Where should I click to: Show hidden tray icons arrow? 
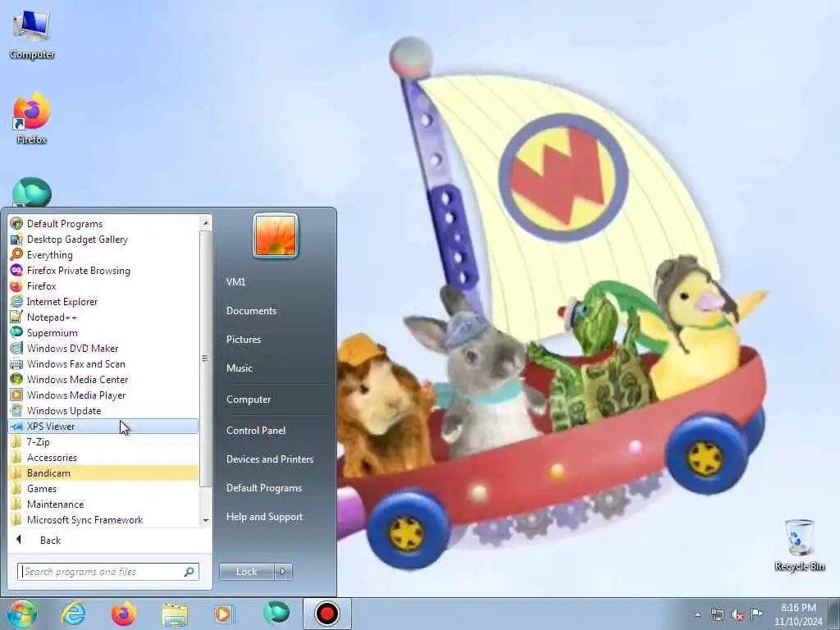tap(697, 614)
